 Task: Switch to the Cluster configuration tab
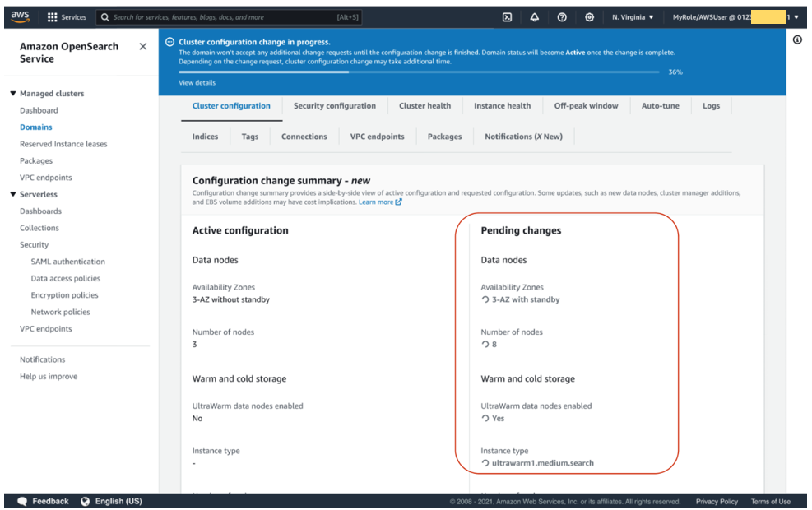click(231, 105)
